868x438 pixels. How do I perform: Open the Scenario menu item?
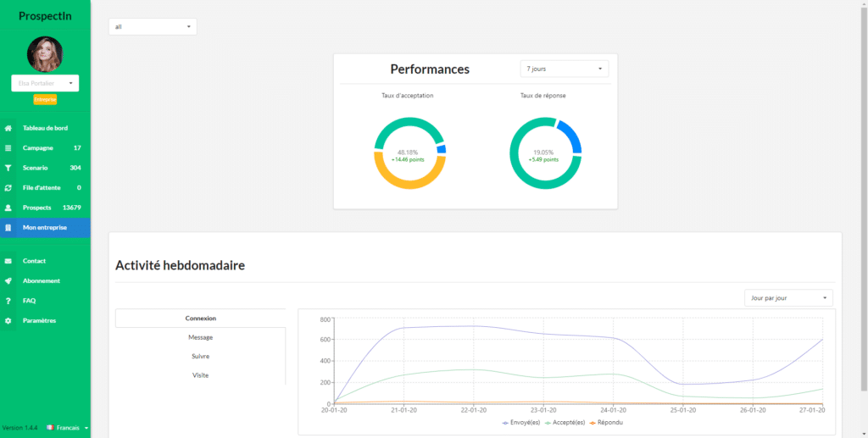click(46, 168)
